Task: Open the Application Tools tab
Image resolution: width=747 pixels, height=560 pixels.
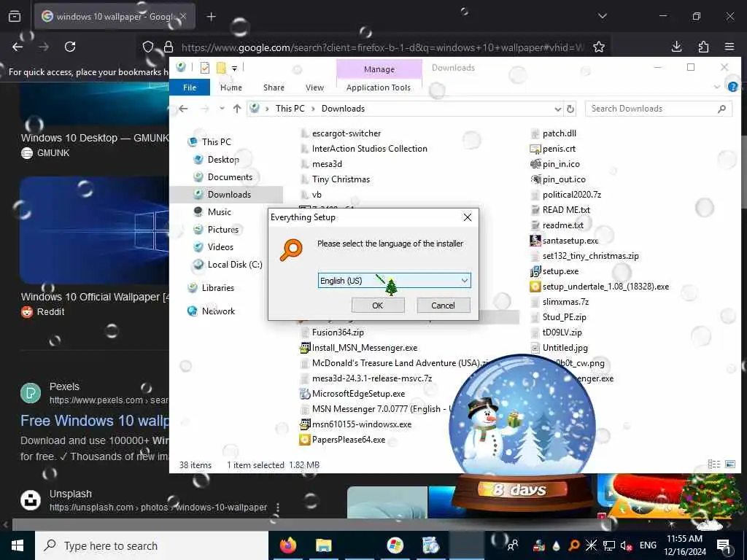Action: tap(379, 87)
